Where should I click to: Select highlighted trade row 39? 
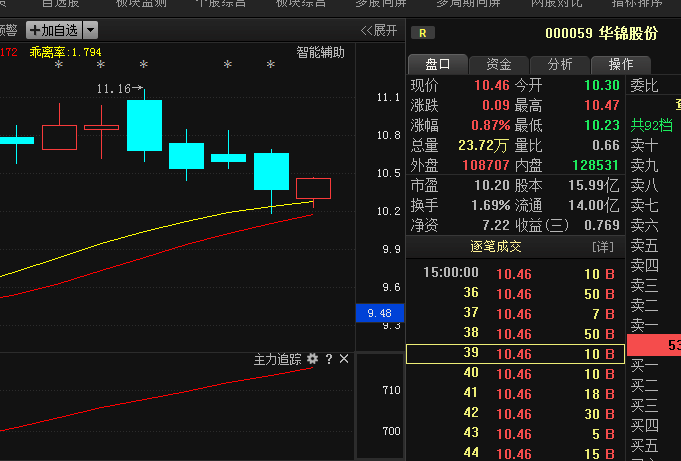(515, 354)
